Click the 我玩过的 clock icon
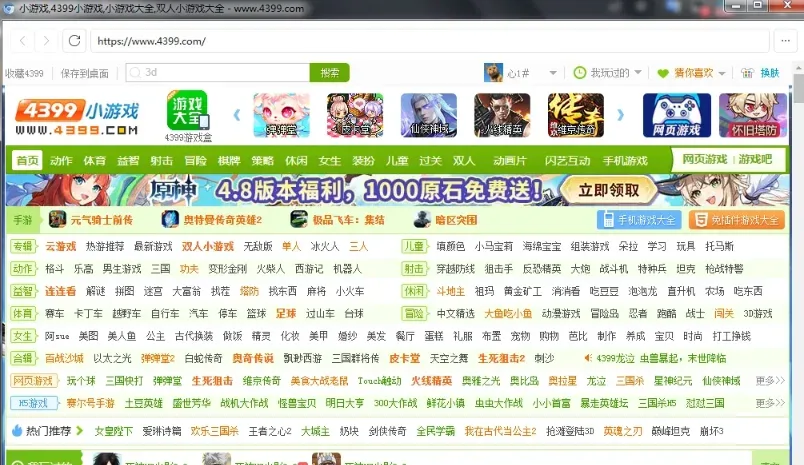Screen dimensions: 804x465 [x=579, y=73]
